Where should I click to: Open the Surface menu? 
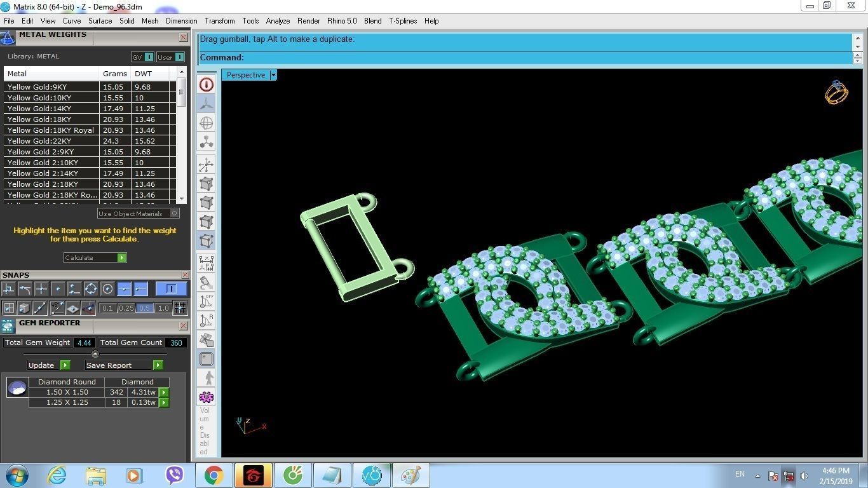point(100,21)
